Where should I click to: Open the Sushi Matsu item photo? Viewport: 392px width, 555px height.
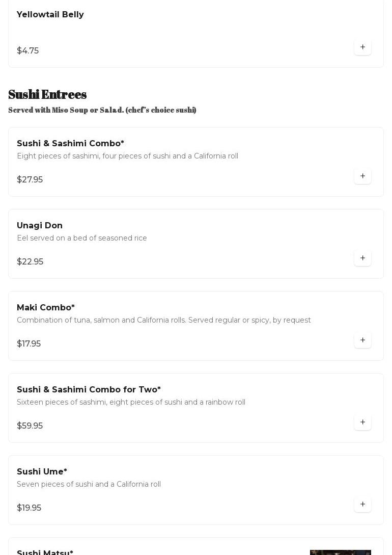[340, 552]
